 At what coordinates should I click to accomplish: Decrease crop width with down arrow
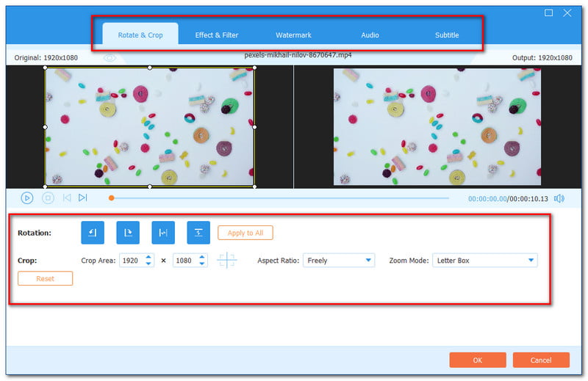tap(148, 264)
